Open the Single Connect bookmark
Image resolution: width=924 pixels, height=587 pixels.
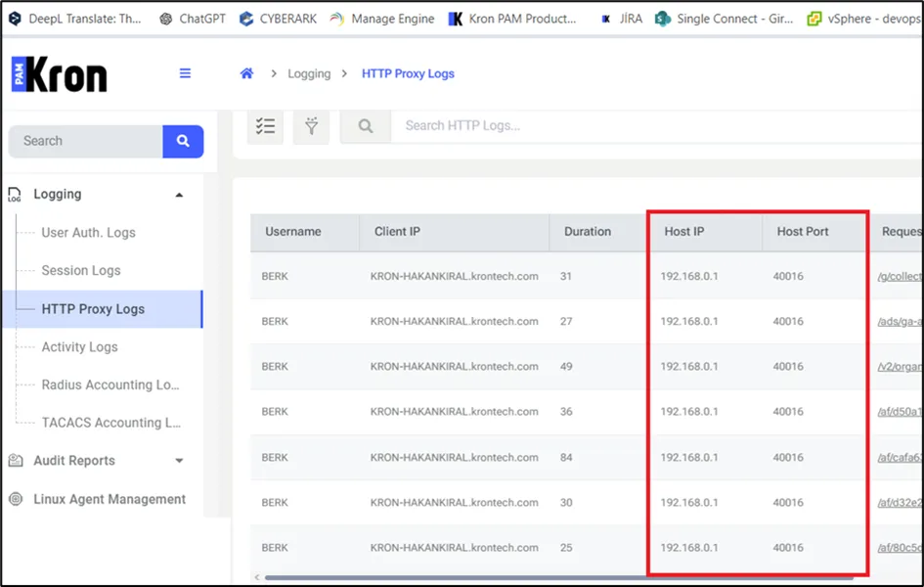coord(725,19)
